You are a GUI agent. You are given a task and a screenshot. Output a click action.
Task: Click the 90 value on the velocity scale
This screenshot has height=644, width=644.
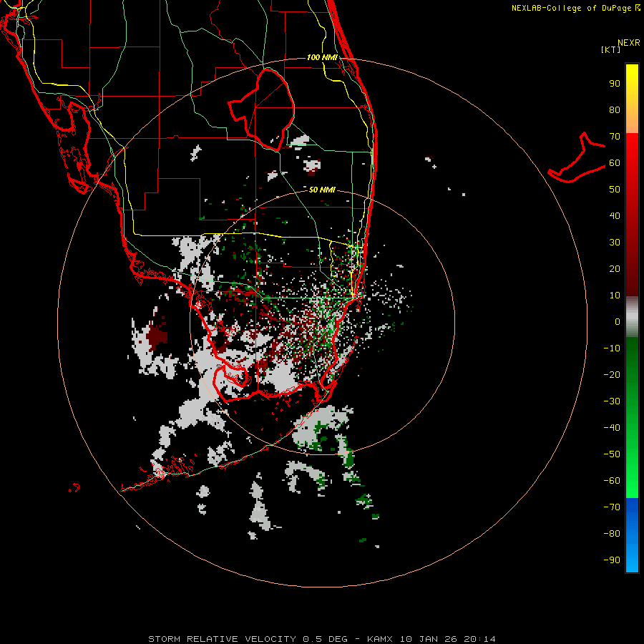615,84
